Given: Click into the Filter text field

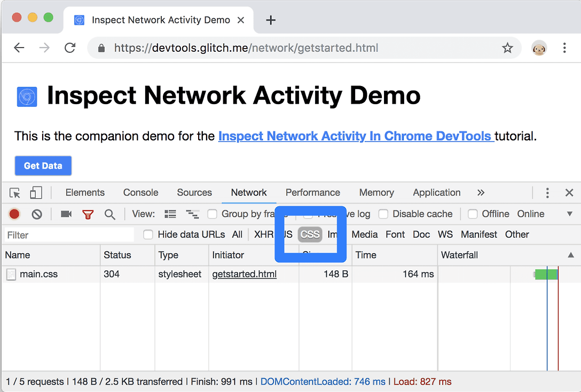Looking at the screenshot, I should [x=69, y=235].
